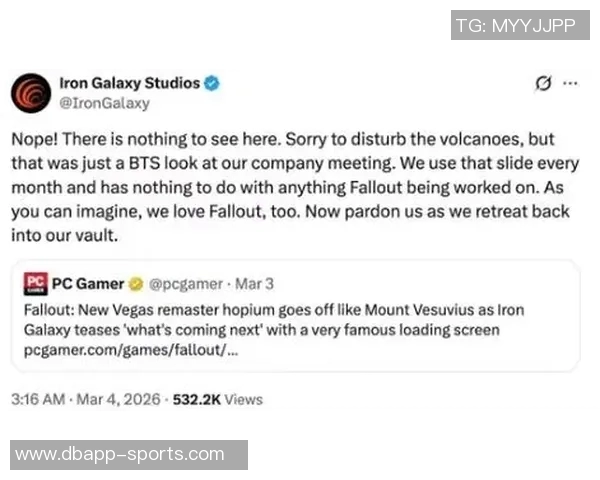The image size is (600, 480).
Task: Click the 3:16 AM post time
Action: 37,398
